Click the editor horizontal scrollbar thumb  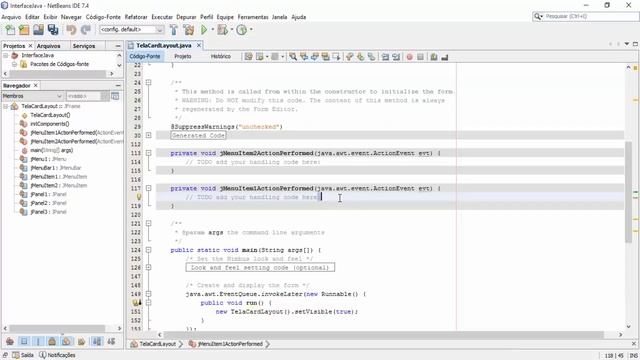pyautogui.click(x=384, y=335)
